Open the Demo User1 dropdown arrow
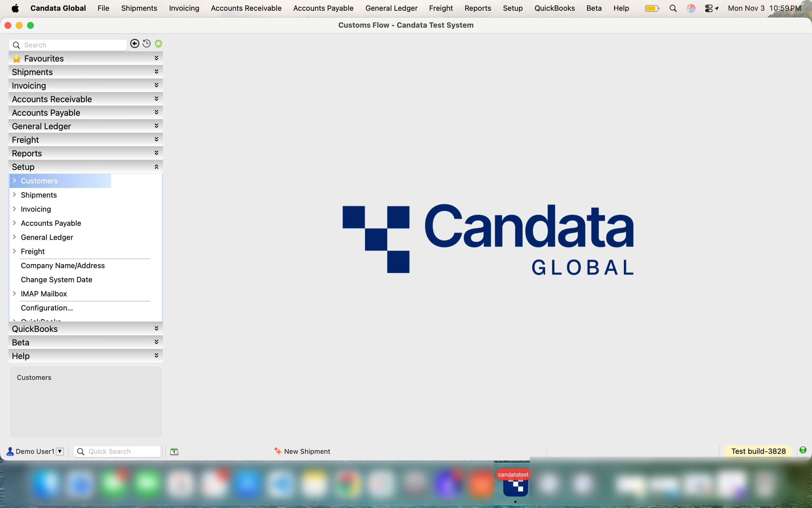 click(x=60, y=451)
